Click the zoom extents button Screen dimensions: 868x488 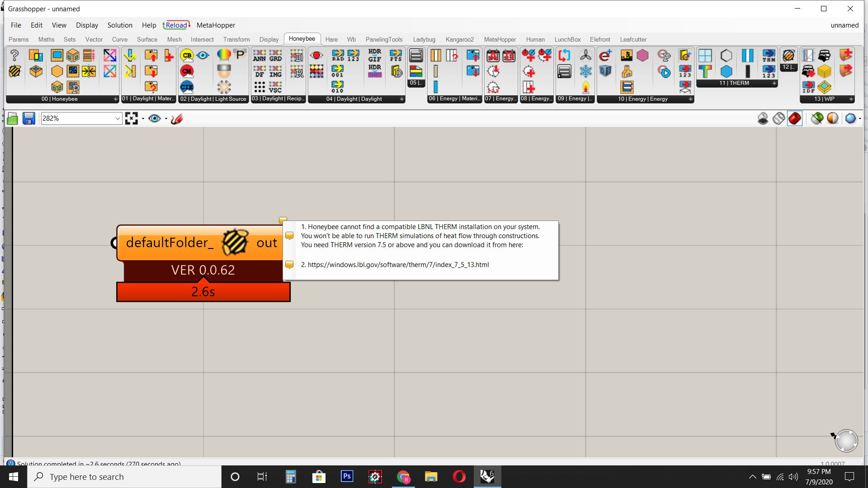[132, 118]
